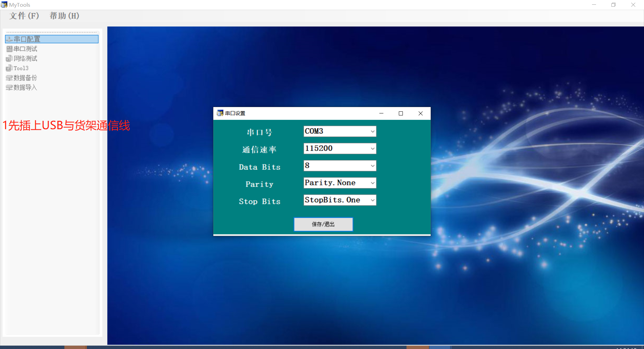Open the 文件 (F) menu
This screenshot has width=644, height=349.
(24, 16)
